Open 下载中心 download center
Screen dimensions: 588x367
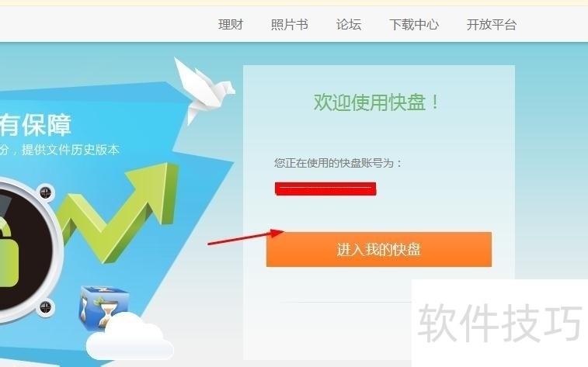pyautogui.click(x=414, y=25)
